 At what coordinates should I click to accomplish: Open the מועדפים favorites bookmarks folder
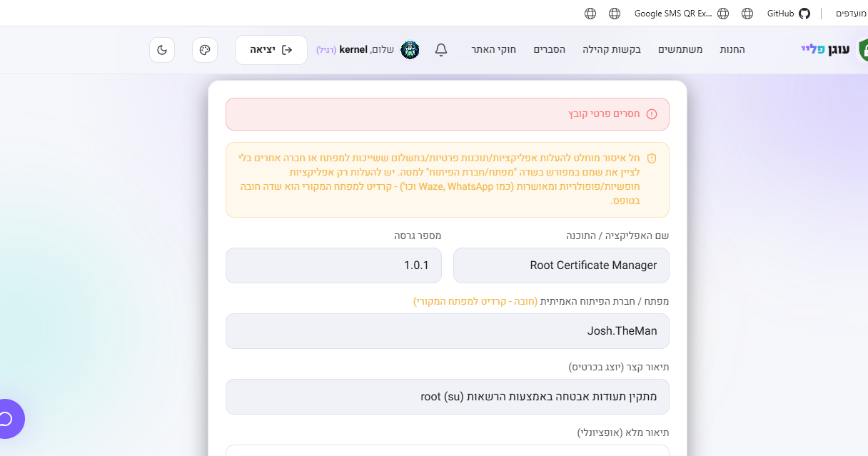coord(851,14)
